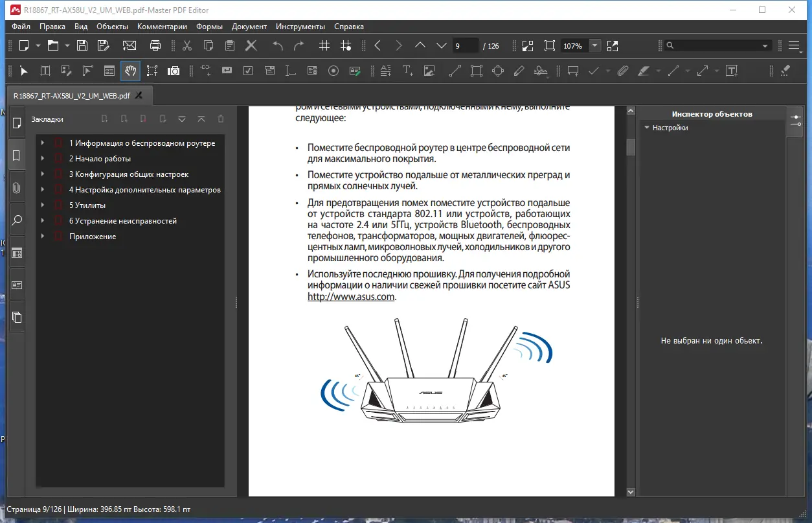Select bookmark '6 Устранение неисправностей'
This screenshot has width=812, height=523.
123,221
